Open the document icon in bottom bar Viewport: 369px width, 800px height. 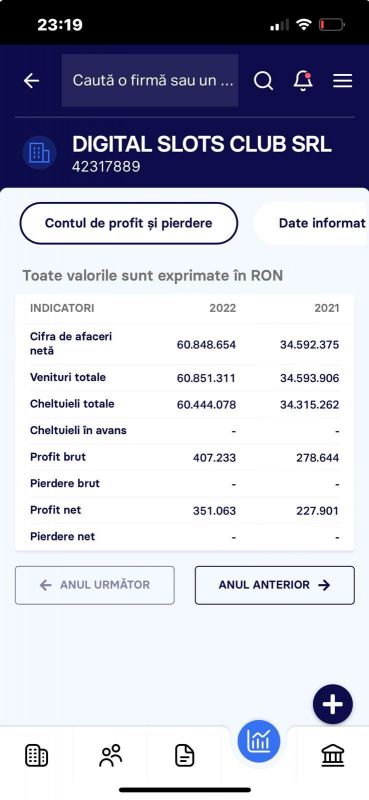[x=184, y=755]
